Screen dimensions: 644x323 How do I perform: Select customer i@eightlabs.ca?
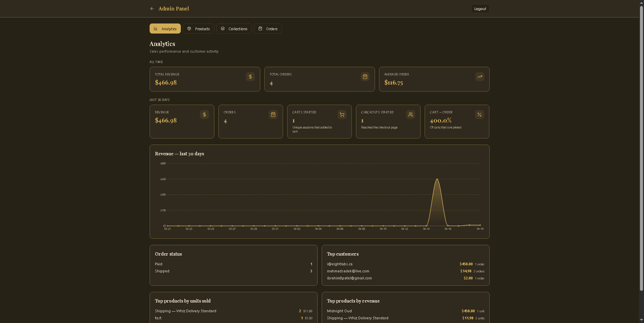[x=339, y=264]
